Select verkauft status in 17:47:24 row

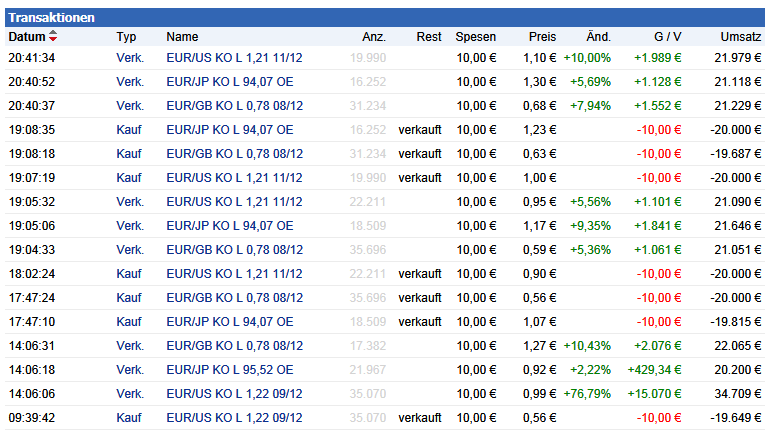[x=420, y=298]
